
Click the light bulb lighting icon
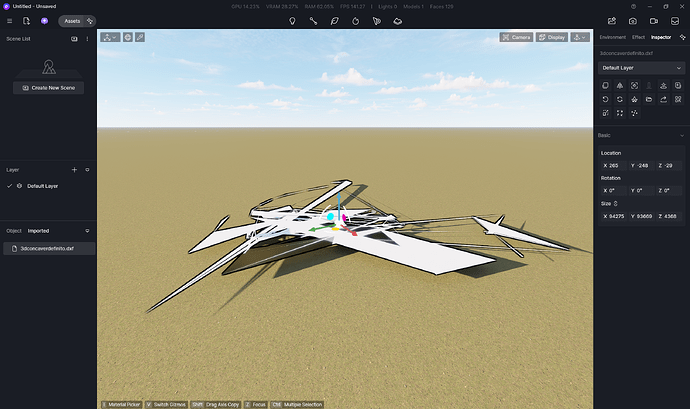(x=292, y=20)
